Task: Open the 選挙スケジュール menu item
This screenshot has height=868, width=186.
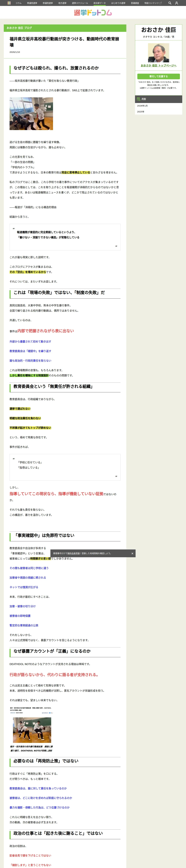Action: (x=80, y=3)
